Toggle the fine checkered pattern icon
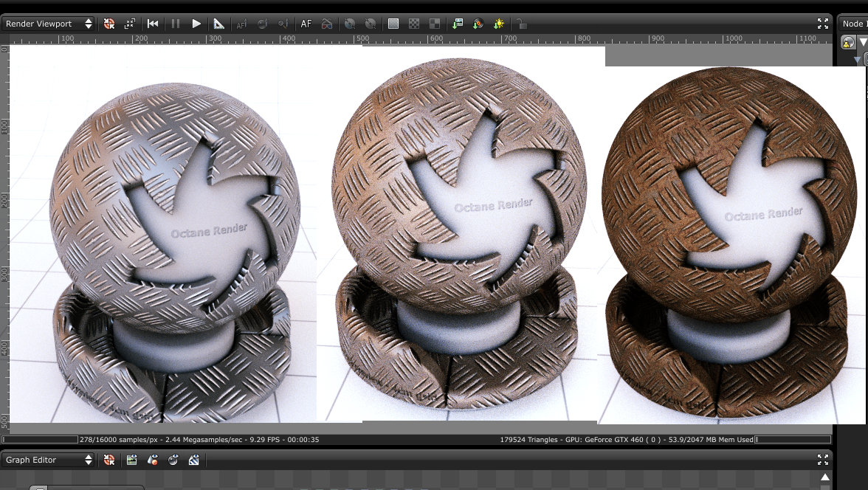Screen dimensions: 868x490 click(393, 24)
